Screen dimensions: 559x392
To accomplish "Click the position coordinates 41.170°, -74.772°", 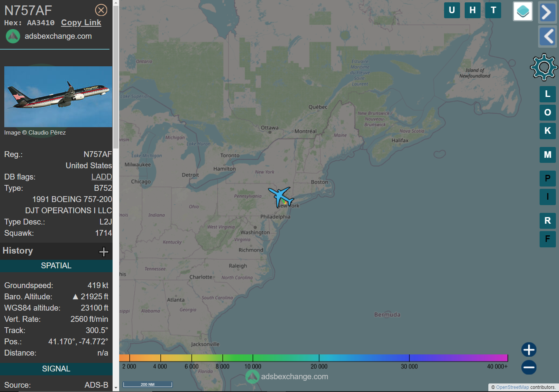I will (78, 342).
